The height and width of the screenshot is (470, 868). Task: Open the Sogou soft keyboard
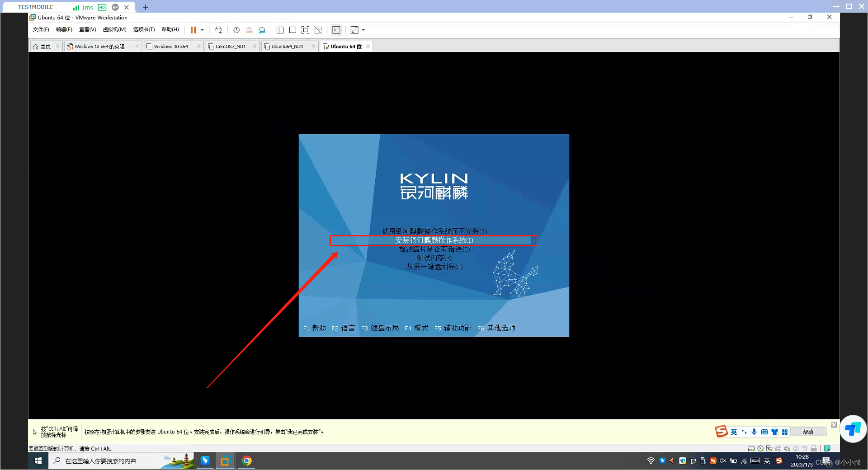point(764,432)
